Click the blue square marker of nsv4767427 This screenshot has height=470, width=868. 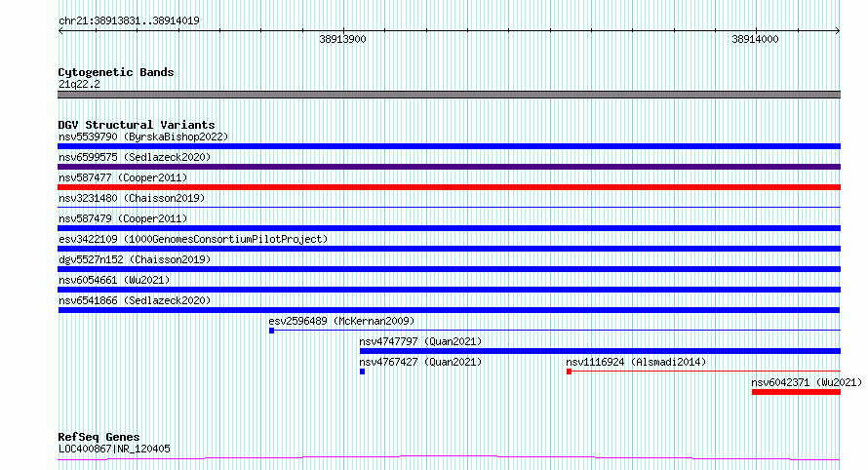[x=363, y=372]
